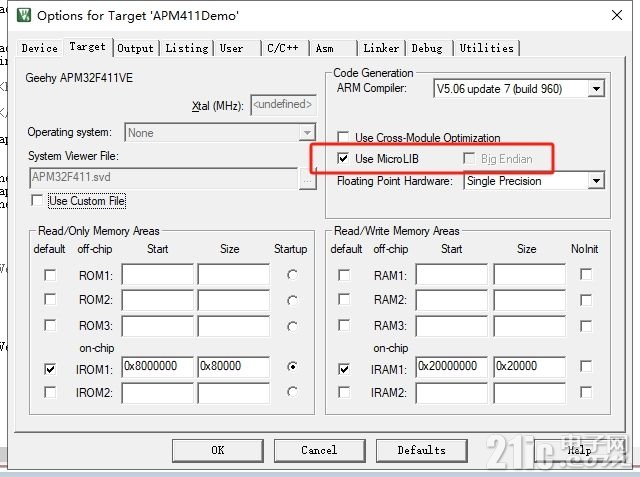The height and width of the screenshot is (477, 640).
Task: Open Help for target options
Action: pyautogui.click(x=579, y=450)
